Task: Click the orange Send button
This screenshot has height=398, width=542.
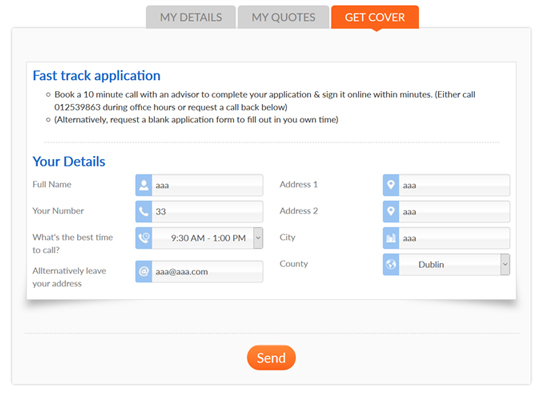Action: click(271, 358)
